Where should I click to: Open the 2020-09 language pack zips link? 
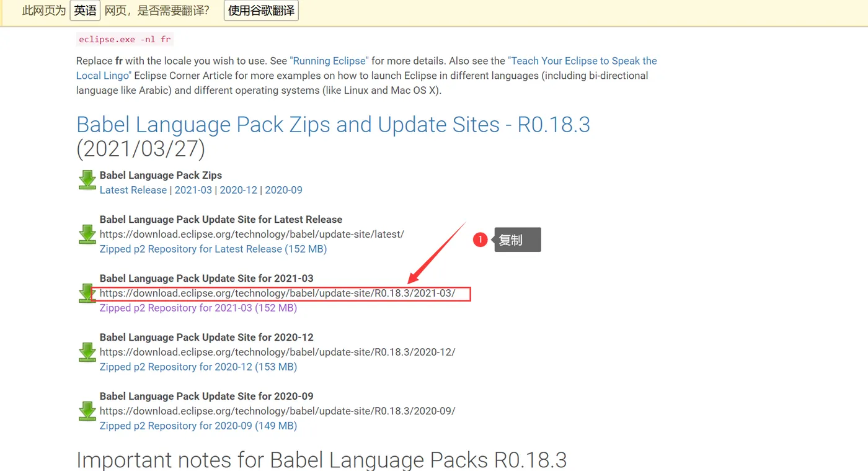pyautogui.click(x=284, y=190)
